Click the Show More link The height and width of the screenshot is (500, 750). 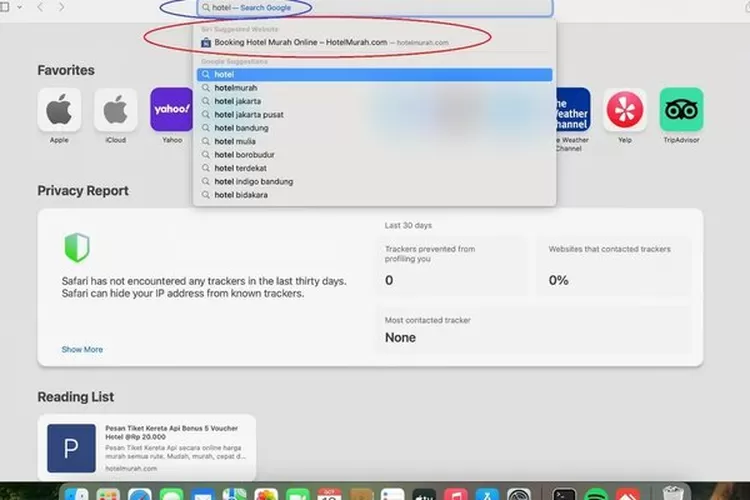point(82,350)
